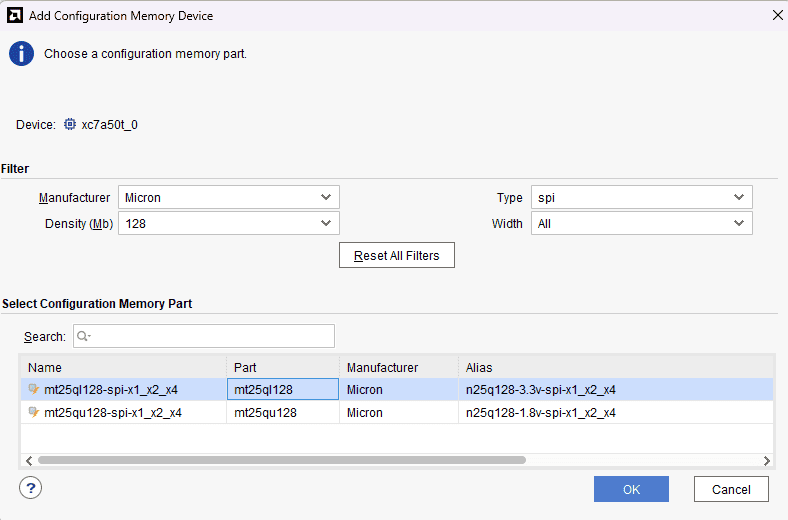Click the help question mark icon

coord(31,488)
